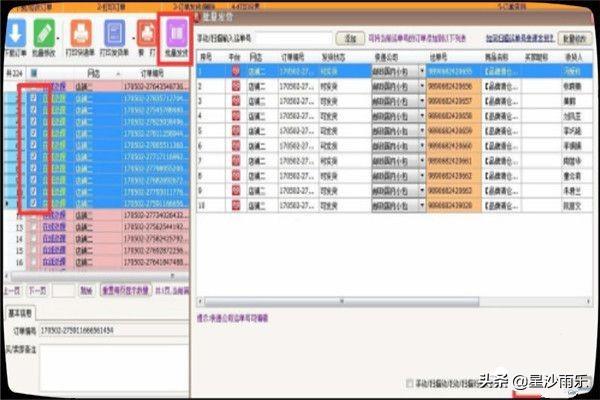The height and width of the screenshot is (400, 600).
Task: Click platform icon in dialog row 4
Action: (236, 116)
